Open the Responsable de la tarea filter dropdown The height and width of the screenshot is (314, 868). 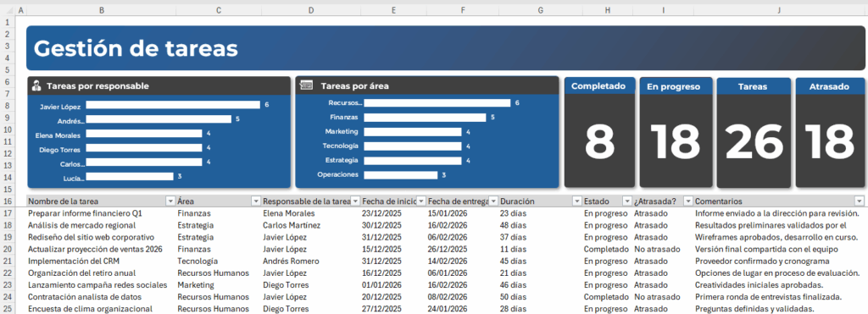[x=355, y=201]
